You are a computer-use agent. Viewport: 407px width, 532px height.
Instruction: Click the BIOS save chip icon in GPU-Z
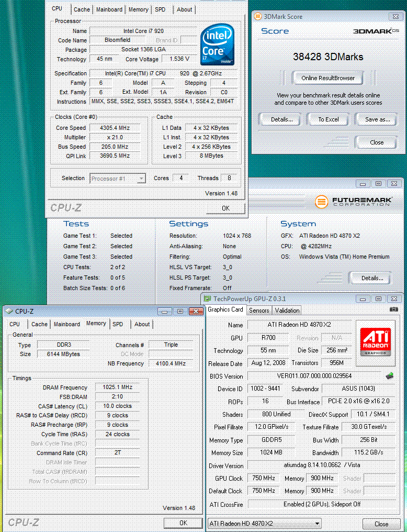pyautogui.click(x=390, y=375)
